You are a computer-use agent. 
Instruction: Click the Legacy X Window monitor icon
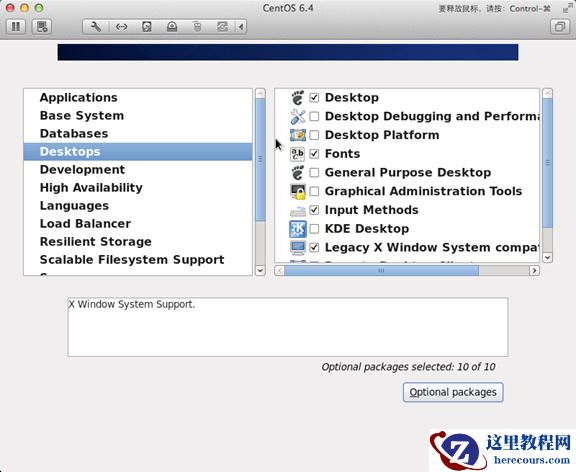(x=298, y=247)
